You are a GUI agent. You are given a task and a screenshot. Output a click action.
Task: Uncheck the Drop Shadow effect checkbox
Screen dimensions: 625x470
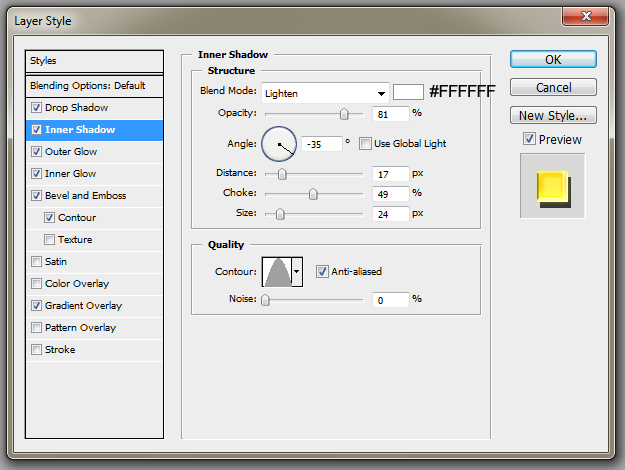36,108
